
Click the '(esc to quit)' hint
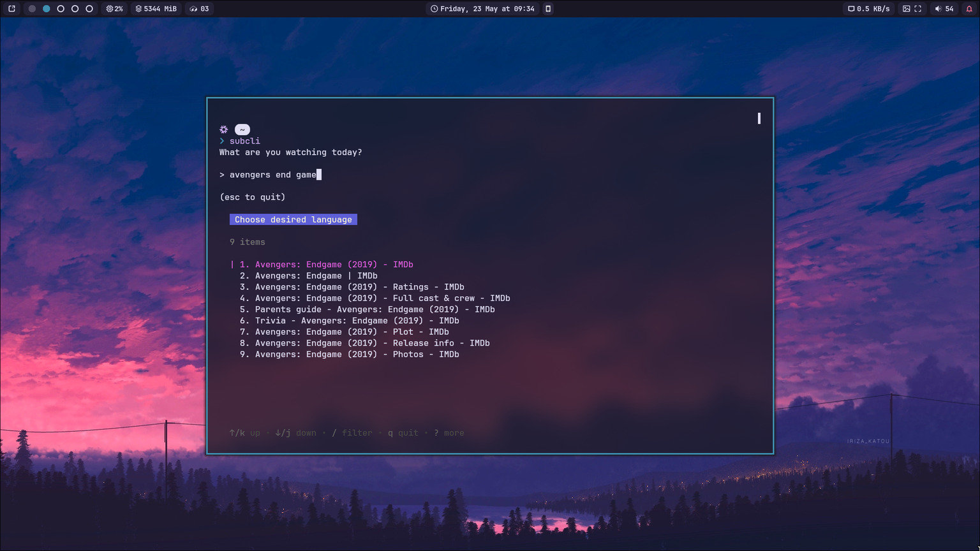(x=253, y=197)
